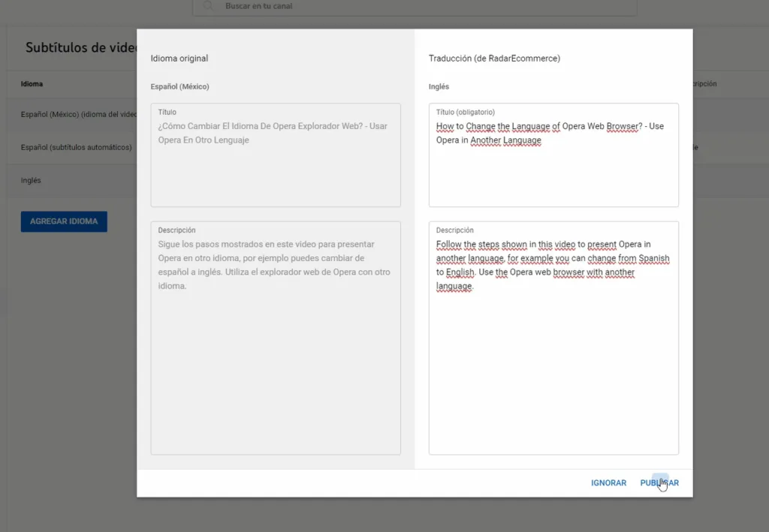This screenshot has width=769, height=532.
Task: Focus the English Título (obligatorio) field
Action: point(553,155)
